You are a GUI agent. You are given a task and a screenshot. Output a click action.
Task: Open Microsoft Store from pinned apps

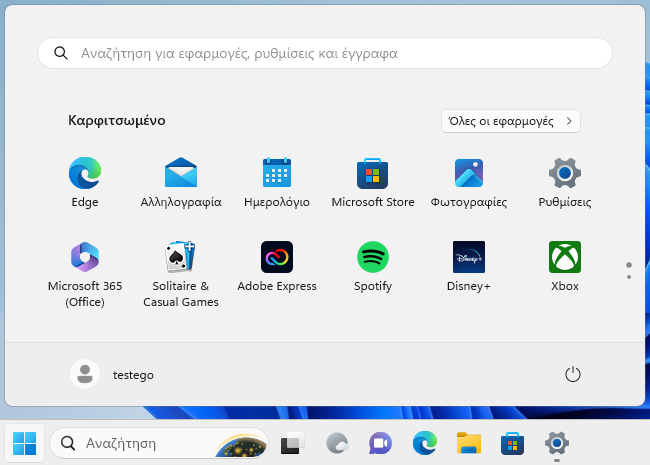pos(373,182)
